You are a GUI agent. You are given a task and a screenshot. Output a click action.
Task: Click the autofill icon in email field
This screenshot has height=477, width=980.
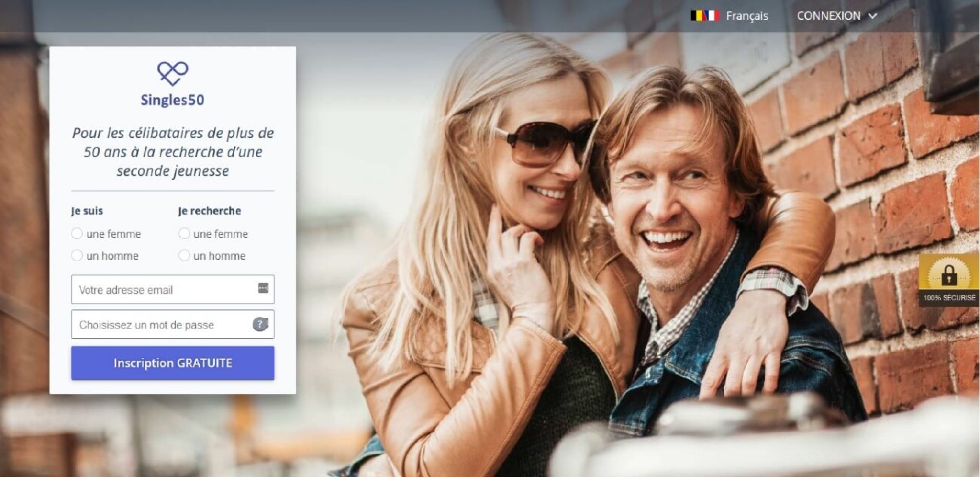coord(263,288)
